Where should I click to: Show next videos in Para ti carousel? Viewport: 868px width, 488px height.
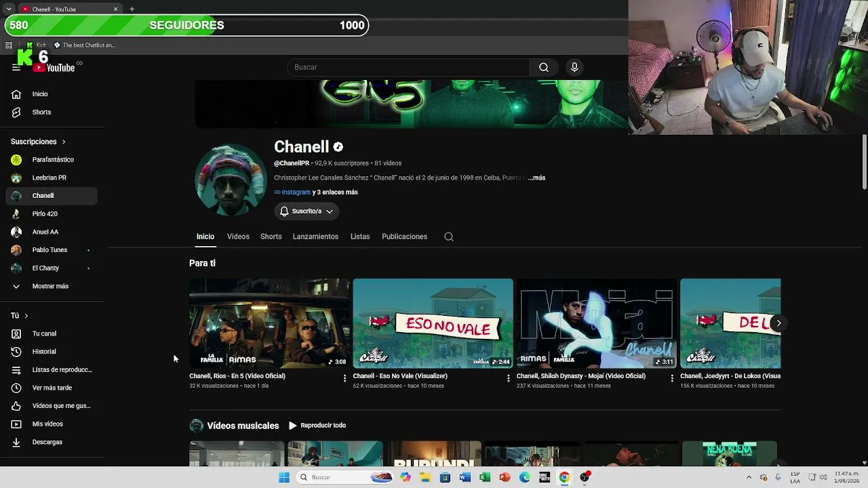778,323
